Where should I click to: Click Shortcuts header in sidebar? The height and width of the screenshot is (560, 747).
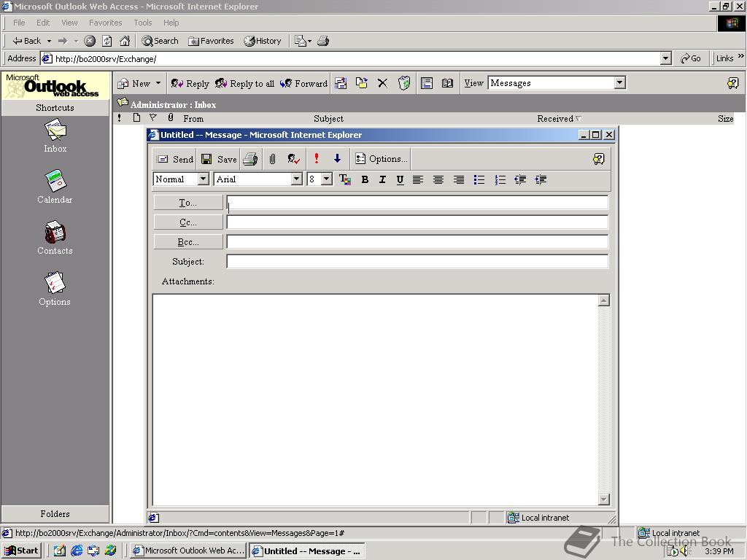click(x=55, y=108)
